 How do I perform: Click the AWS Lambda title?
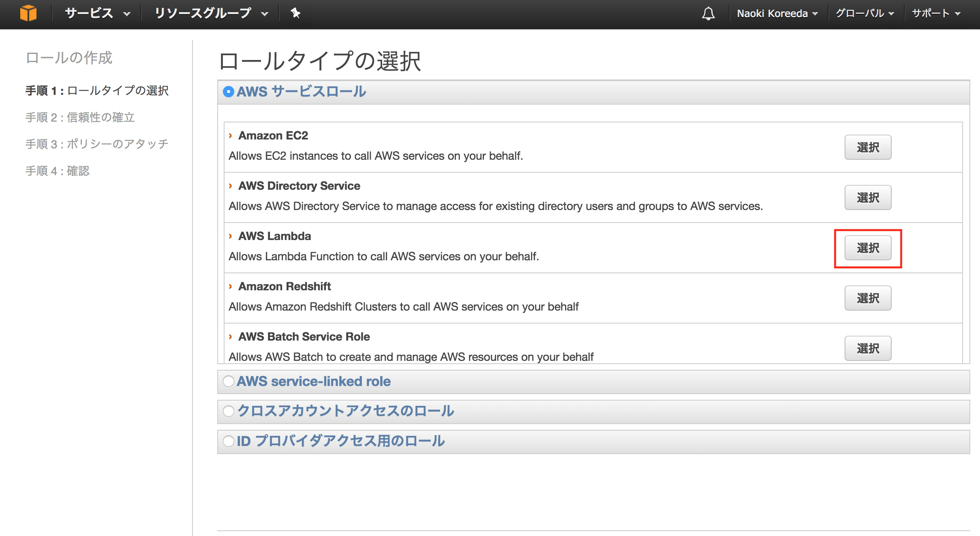(275, 236)
